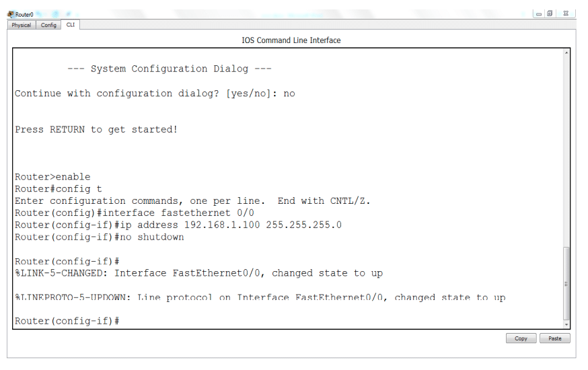This screenshot has width=588, height=370.
Task: Click the 'interface fastethernet 0/0' command line
Action: (x=135, y=213)
